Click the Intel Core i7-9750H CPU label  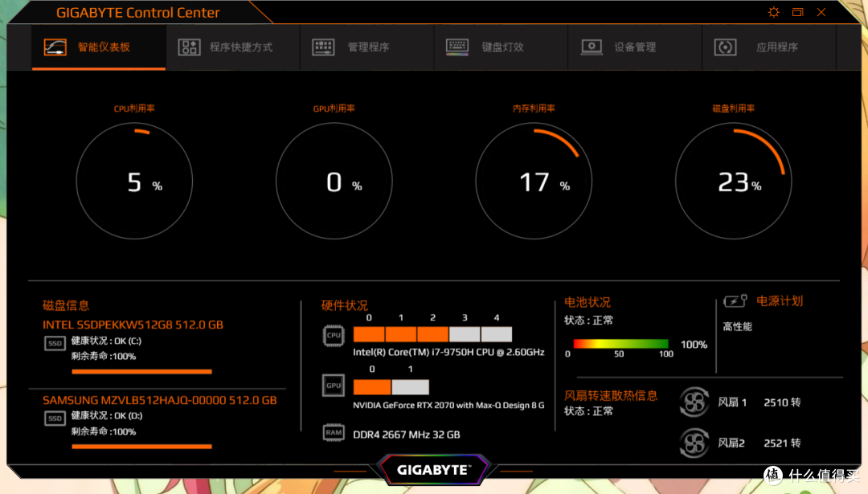pos(449,352)
